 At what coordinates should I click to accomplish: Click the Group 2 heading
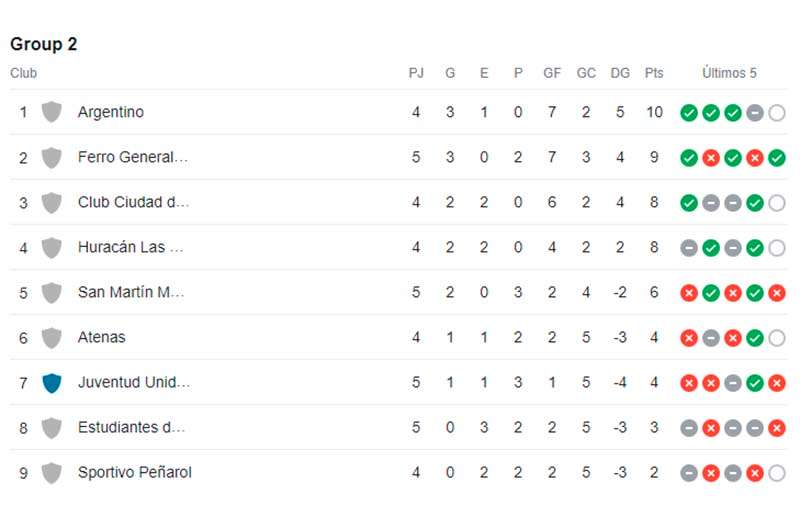tap(43, 44)
